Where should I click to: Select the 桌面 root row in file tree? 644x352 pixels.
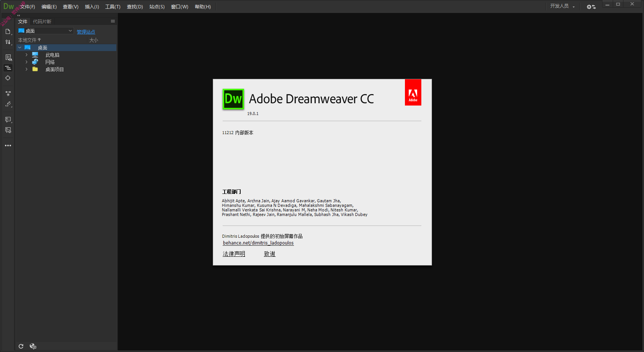[66, 48]
